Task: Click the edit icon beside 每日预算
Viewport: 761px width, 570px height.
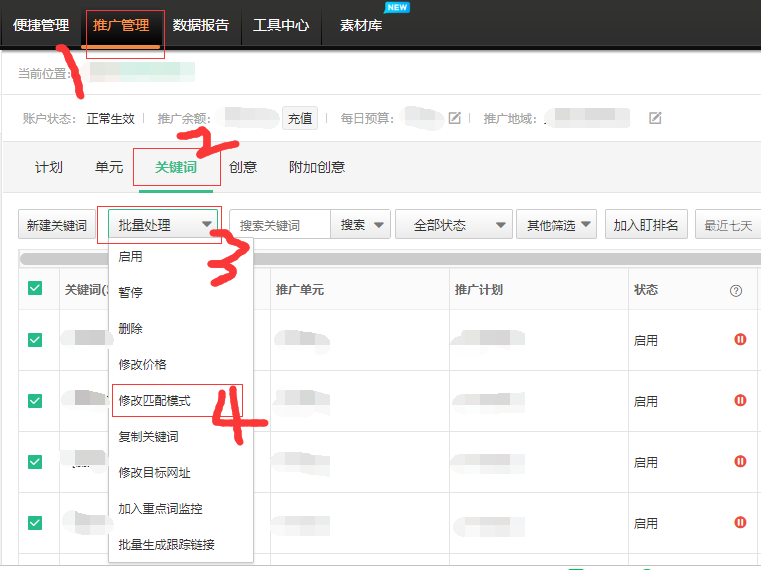Action: click(454, 118)
